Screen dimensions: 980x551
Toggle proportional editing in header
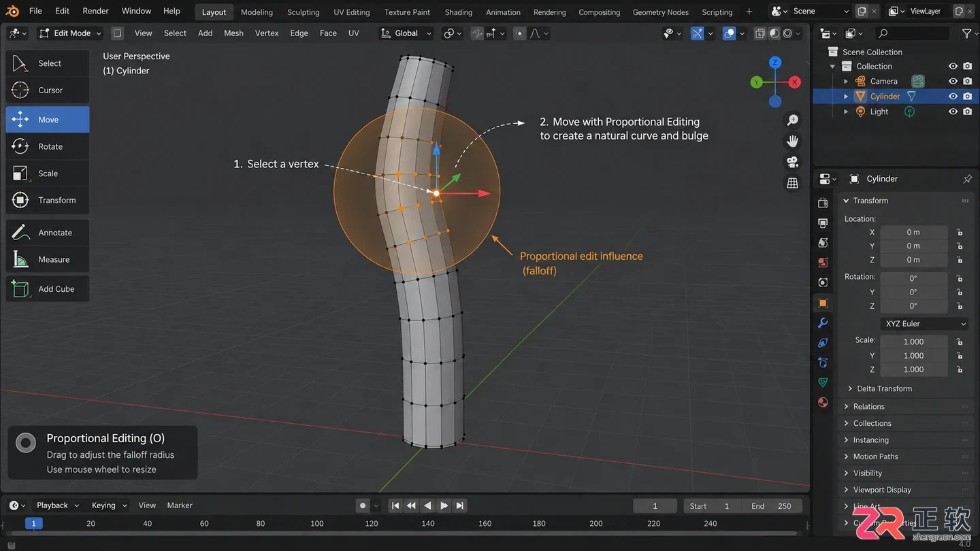tap(520, 33)
